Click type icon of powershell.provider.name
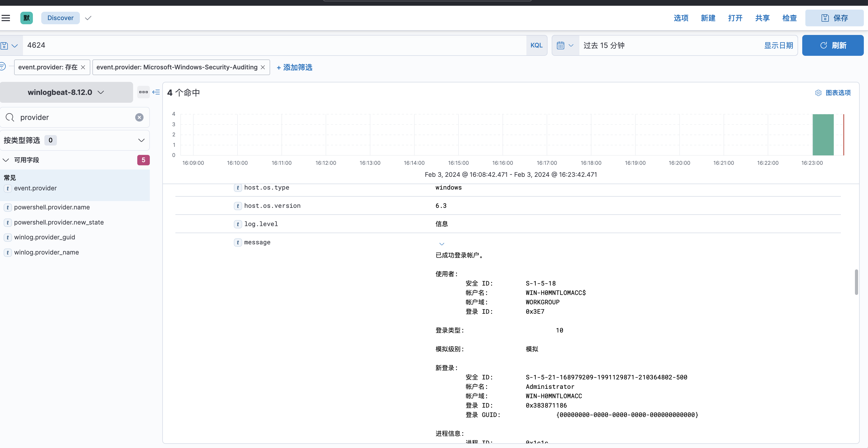Screen dimensions: 868x448 coord(7,208)
